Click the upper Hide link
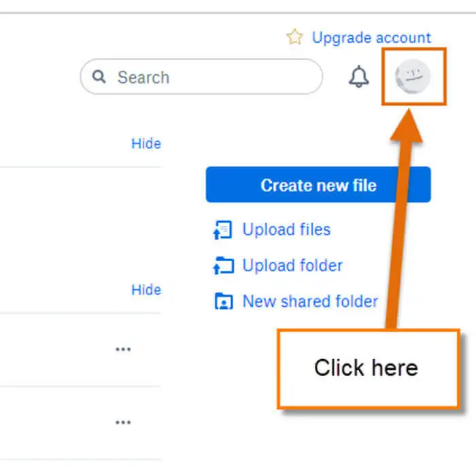This screenshot has width=476, height=468. click(x=146, y=144)
